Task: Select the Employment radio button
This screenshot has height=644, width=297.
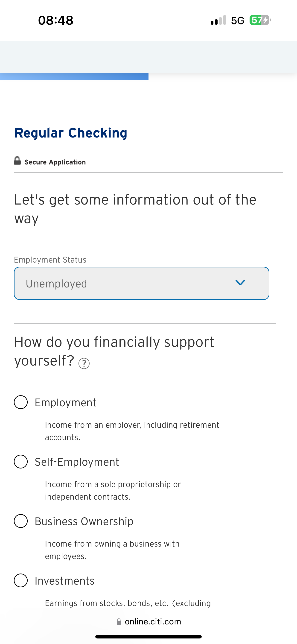Action: (x=21, y=402)
